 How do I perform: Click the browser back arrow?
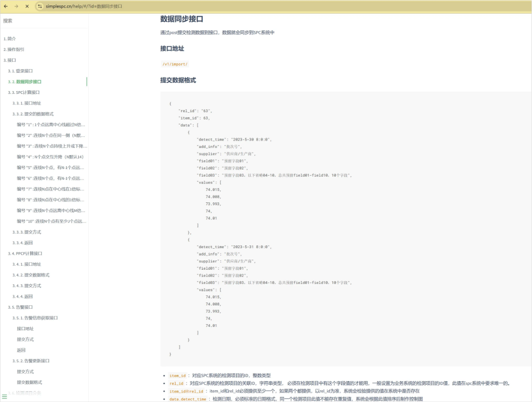tap(5, 6)
